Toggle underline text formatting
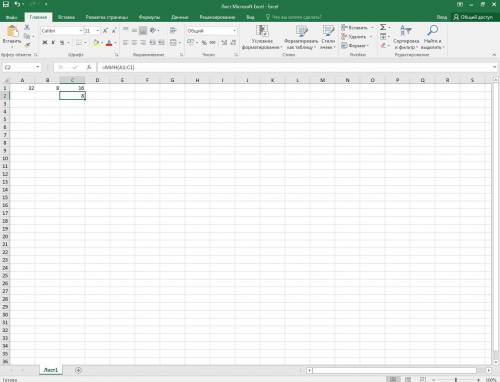Viewport: 500px width, 382px height. coord(62,43)
